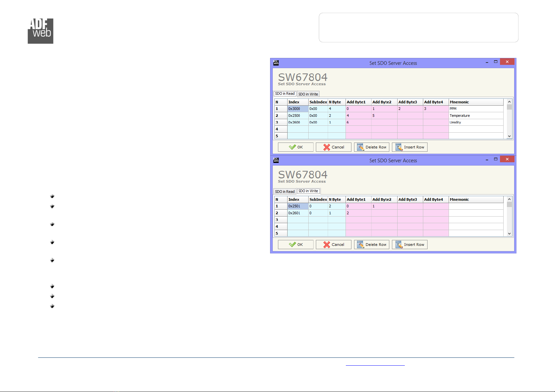Click Mnemonic cell Umidity
Viewport: 555px width, 392px height.
tap(476, 122)
